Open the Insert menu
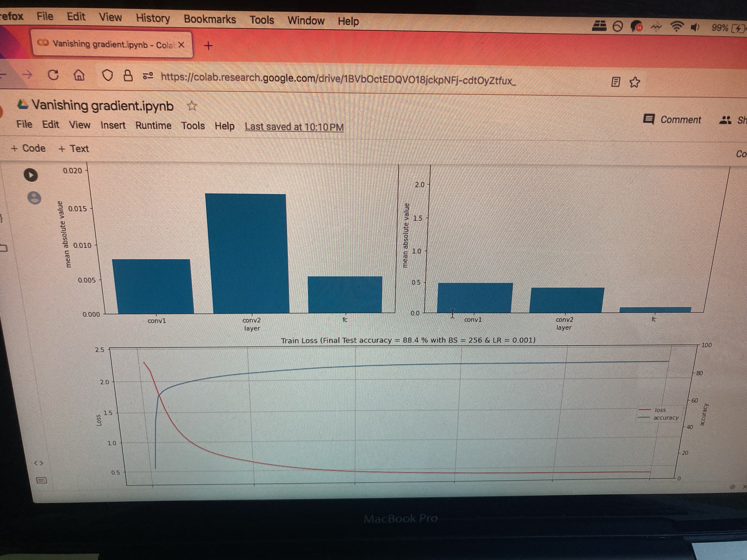 tap(113, 125)
